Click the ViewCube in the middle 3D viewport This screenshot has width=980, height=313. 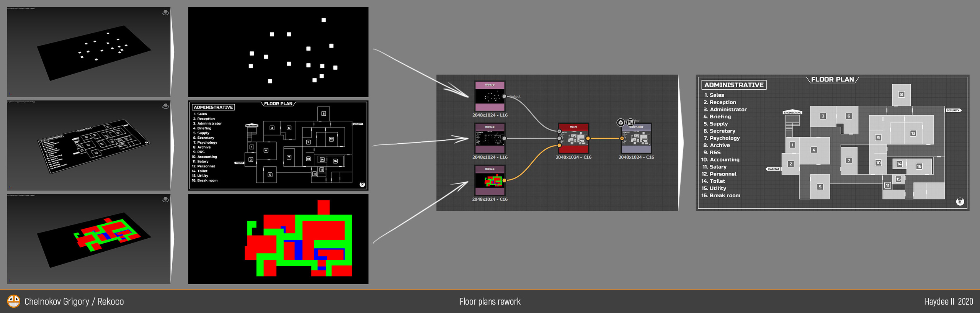165,106
